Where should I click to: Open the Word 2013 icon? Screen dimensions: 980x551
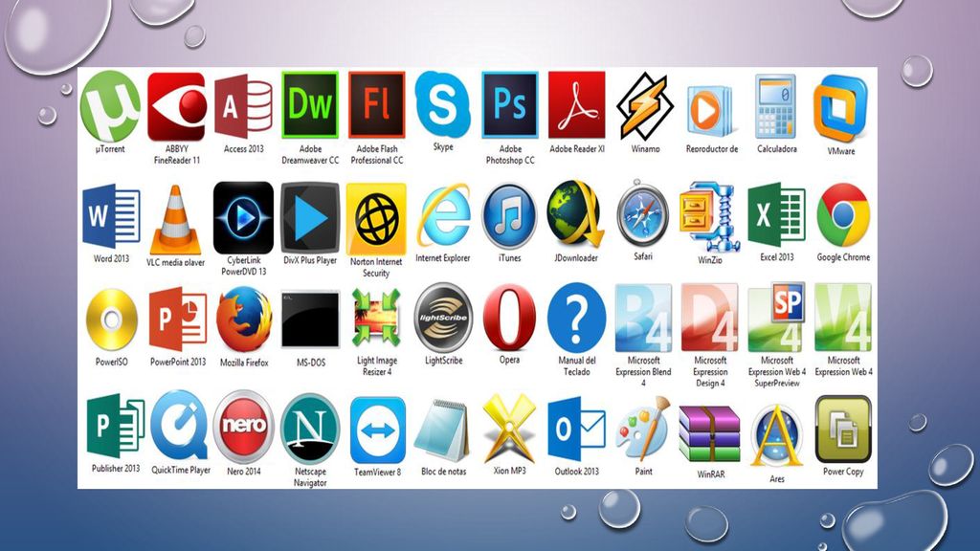click(x=111, y=216)
